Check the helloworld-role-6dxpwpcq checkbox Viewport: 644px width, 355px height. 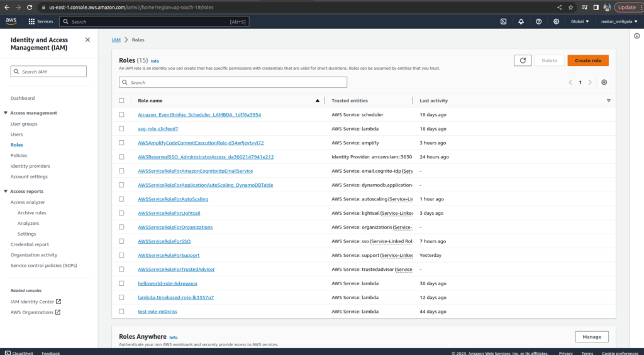coord(121,283)
